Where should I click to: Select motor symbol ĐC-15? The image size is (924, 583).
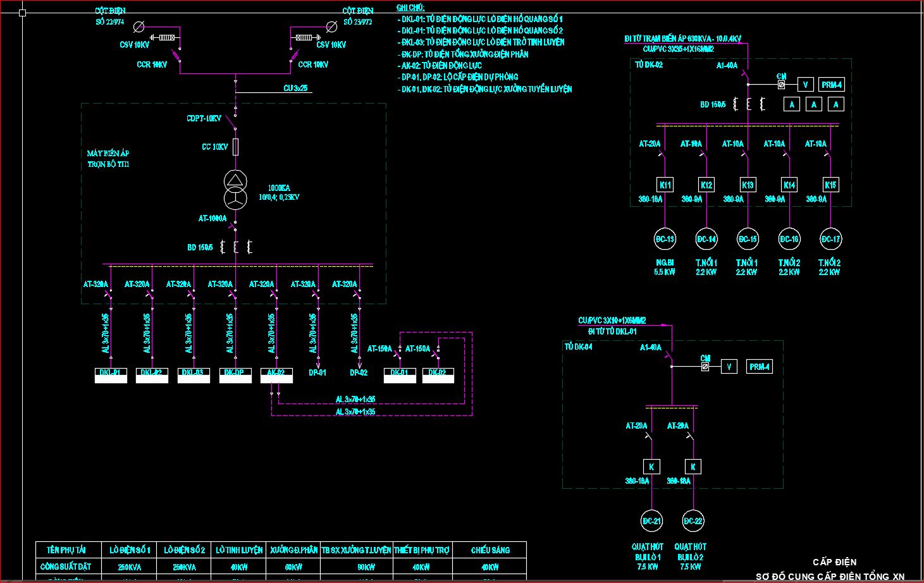click(748, 239)
